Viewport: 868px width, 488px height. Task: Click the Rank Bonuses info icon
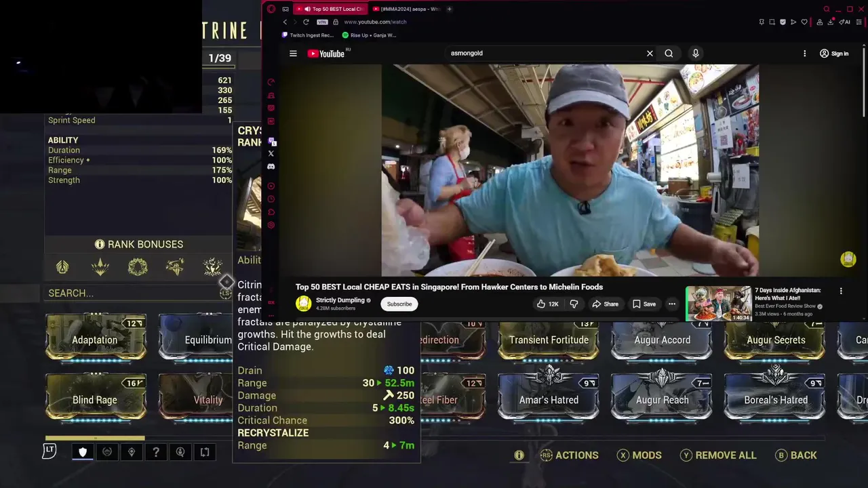point(100,244)
